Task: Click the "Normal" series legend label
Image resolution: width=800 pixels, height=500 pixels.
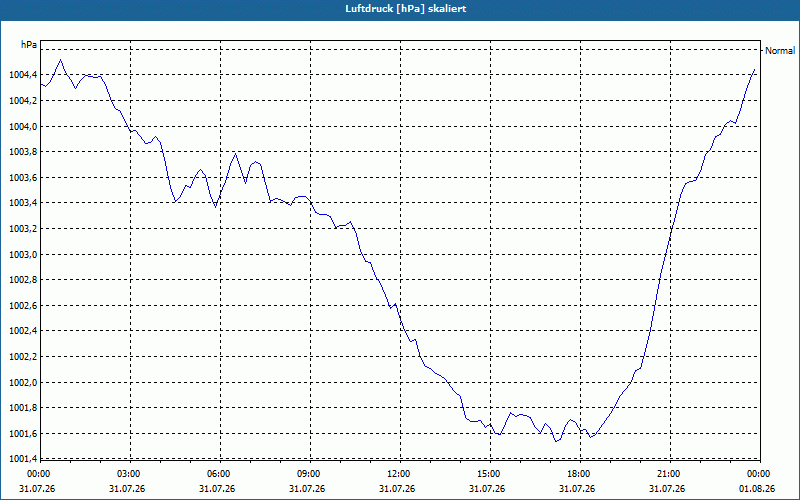Action: [780, 51]
